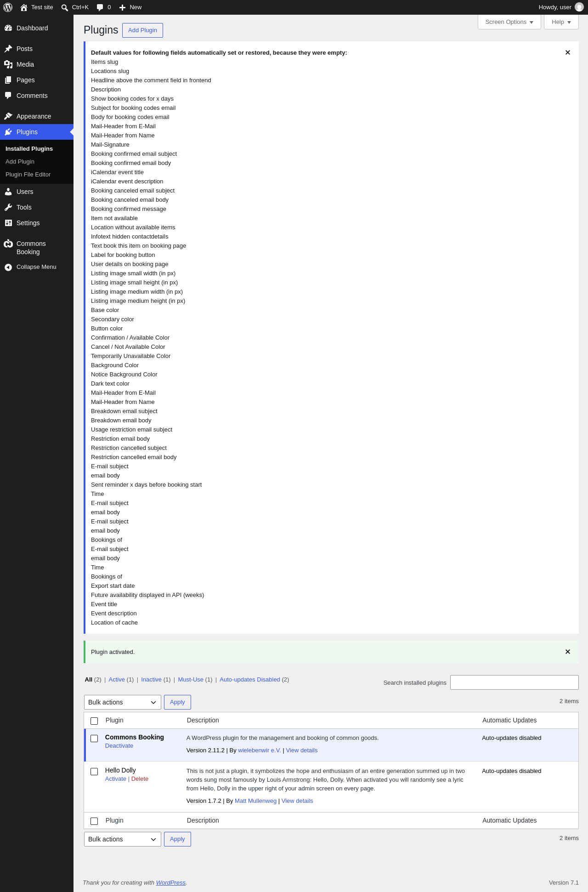Expand the Help panel
This screenshot has width=588, height=892.
tap(561, 22)
